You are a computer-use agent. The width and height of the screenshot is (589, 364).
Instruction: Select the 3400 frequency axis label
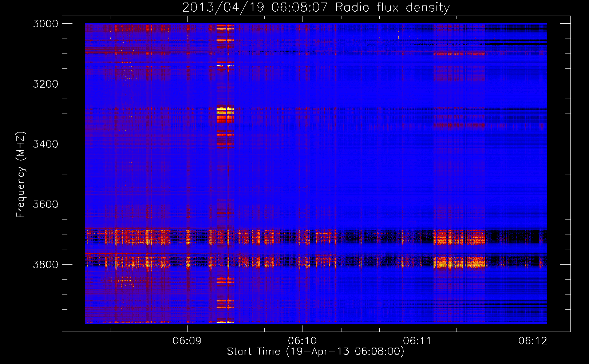[x=46, y=144]
